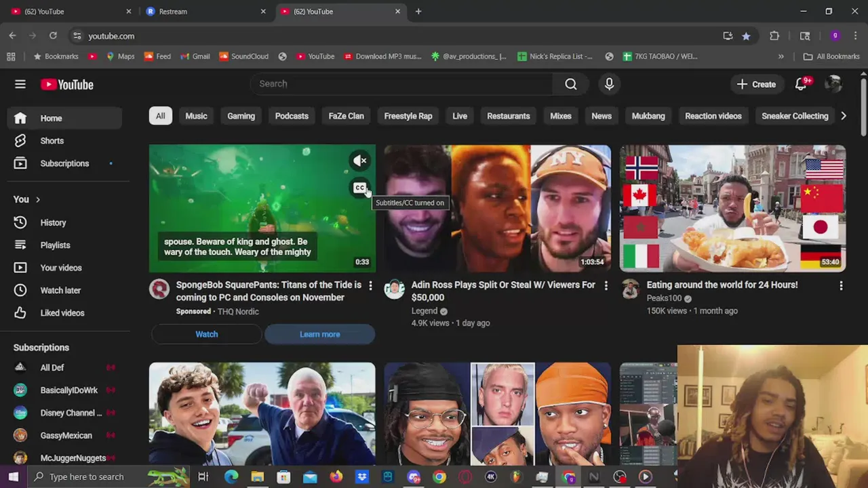Open Task View on taskbar
The image size is (868, 488).
click(203, 476)
